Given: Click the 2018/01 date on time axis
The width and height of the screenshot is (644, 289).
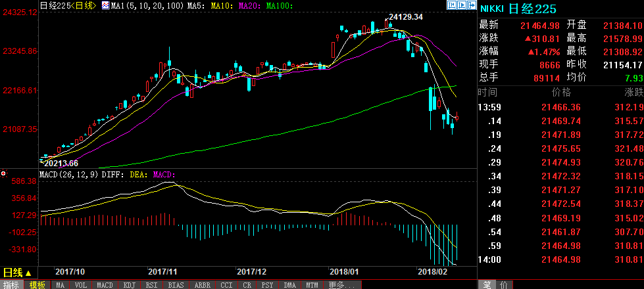Looking at the screenshot, I should click(343, 271).
